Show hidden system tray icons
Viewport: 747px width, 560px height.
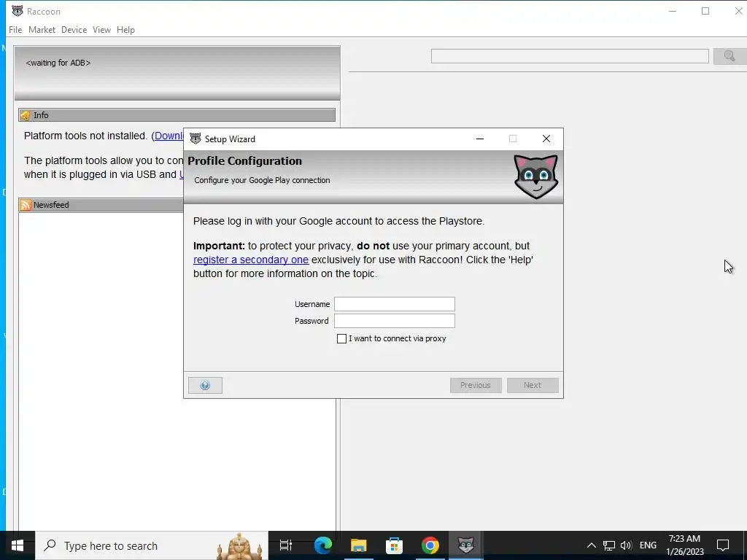click(591, 545)
